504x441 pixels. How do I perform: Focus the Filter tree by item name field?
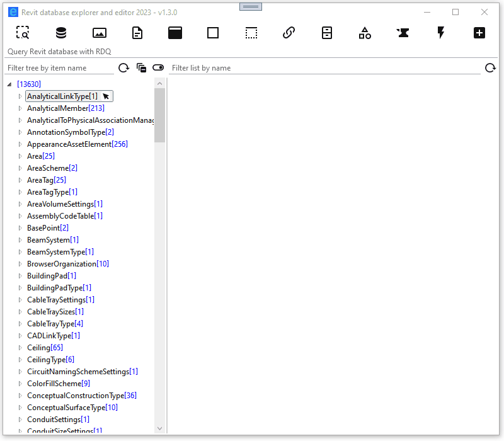(x=60, y=68)
